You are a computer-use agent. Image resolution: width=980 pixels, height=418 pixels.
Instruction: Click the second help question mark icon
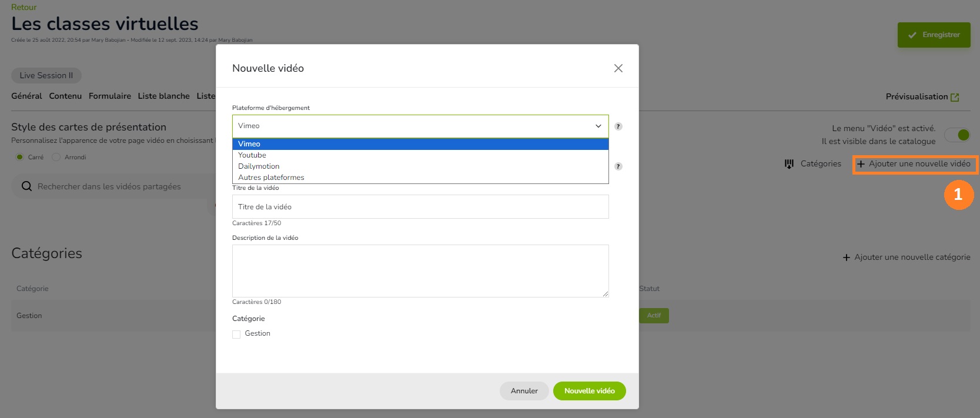click(x=618, y=166)
